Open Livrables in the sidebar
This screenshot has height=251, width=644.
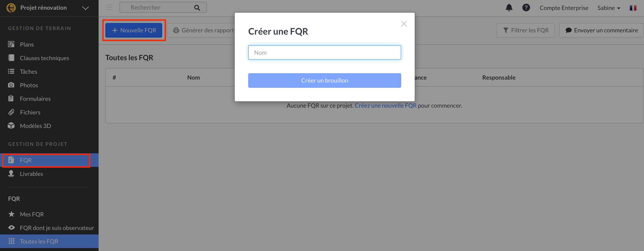point(49,174)
